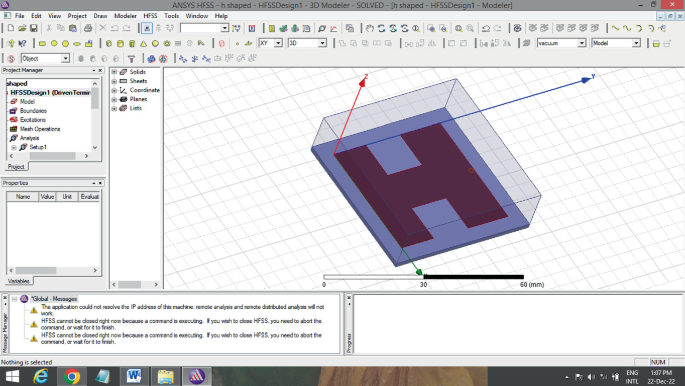Click the Print icon in the toolbar

(88, 28)
